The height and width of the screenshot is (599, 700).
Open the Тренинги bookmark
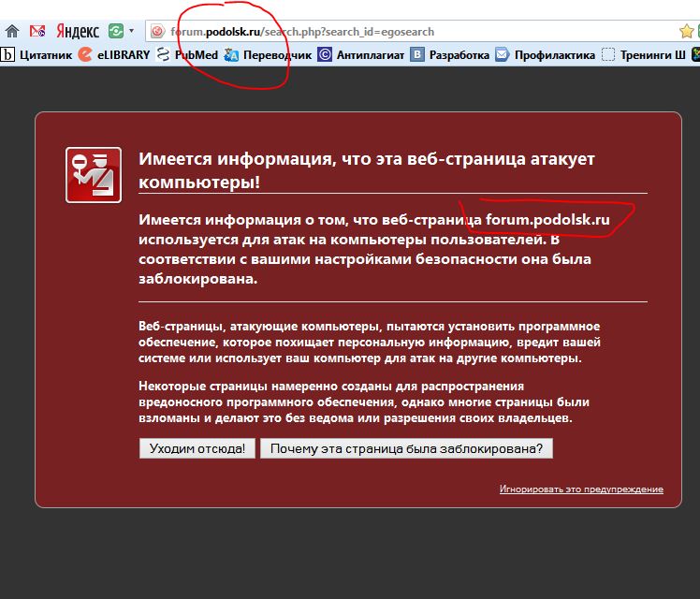click(643, 55)
